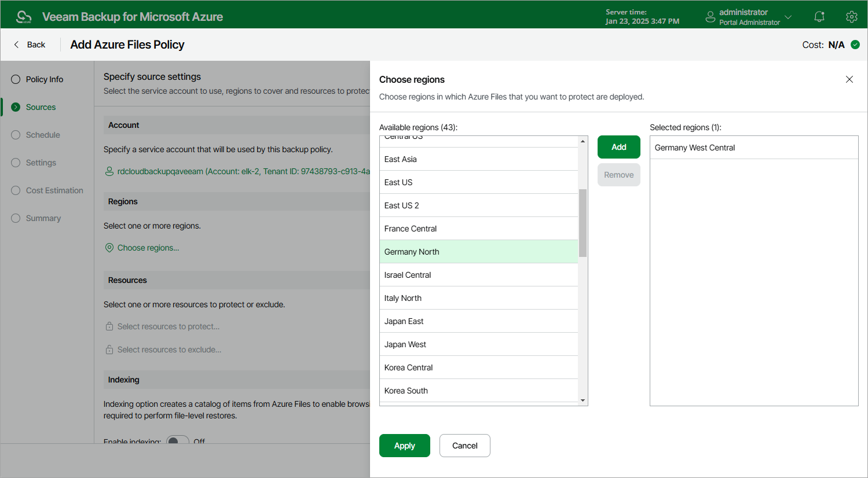Viewport: 868px width, 478px height.
Task: Click the Back arrow icon
Action: coord(16,45)
